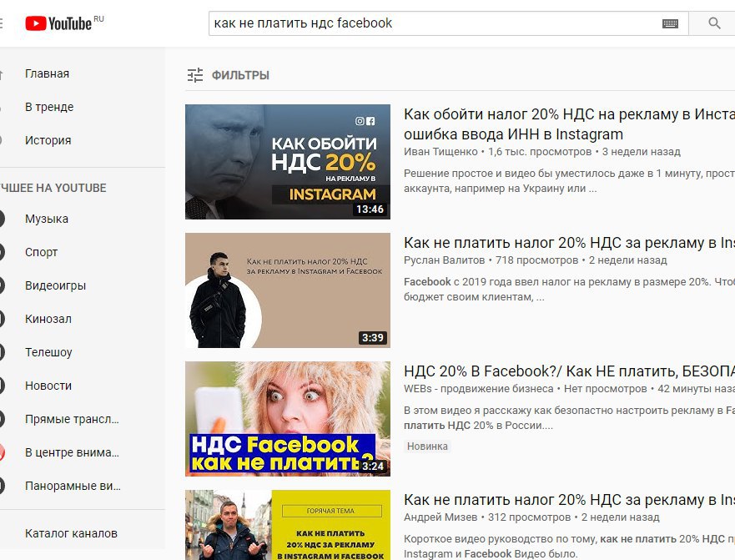The image size is (735, 560).
Task: Open Телешоу in sidebar
Action: pos(48,352)
